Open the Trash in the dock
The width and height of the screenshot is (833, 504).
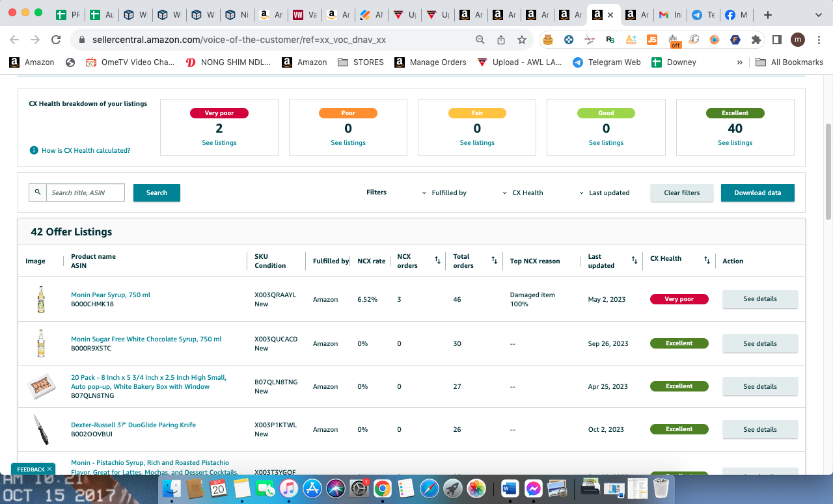661,488
